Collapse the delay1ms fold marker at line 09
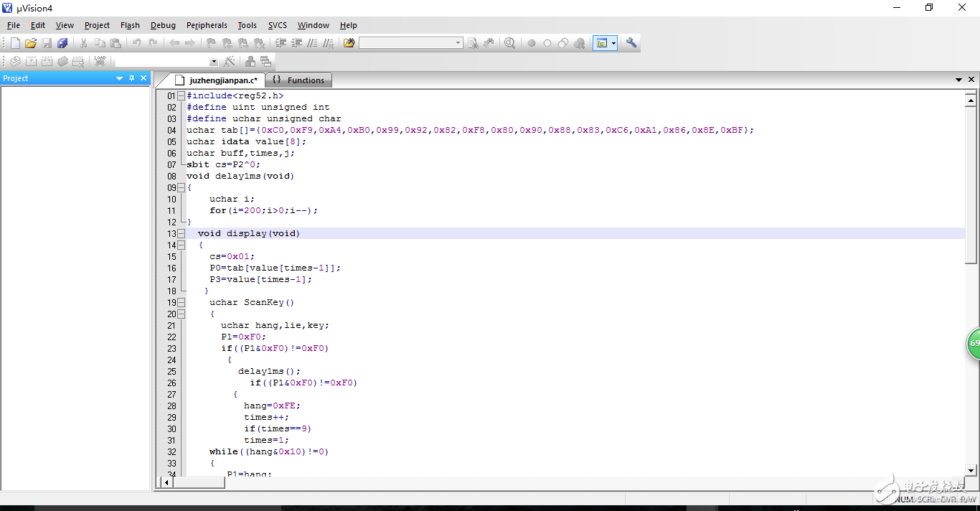Viewport: 980px width, 511px height. (181, 187)
